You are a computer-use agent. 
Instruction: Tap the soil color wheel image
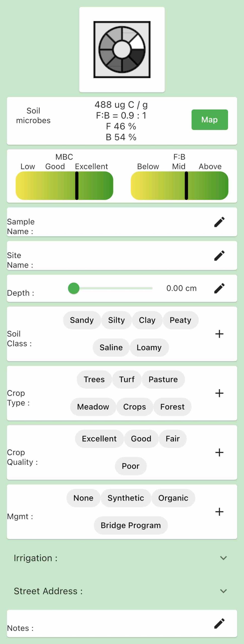click(122, 50)
